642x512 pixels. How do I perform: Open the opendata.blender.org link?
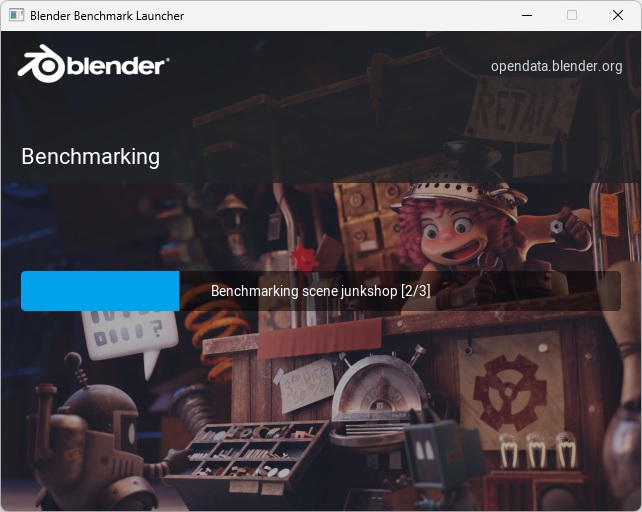pyautogui.click(x=556, y=66)
